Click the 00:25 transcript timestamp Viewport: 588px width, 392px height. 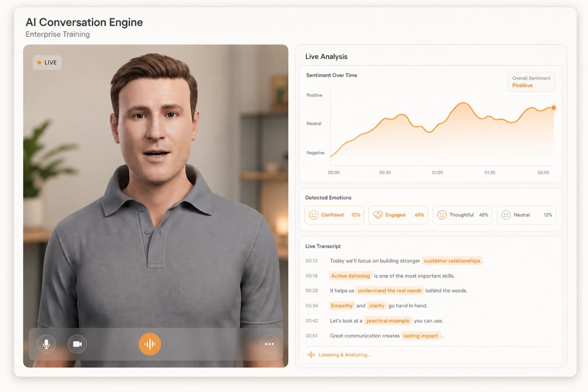[312, 291]
